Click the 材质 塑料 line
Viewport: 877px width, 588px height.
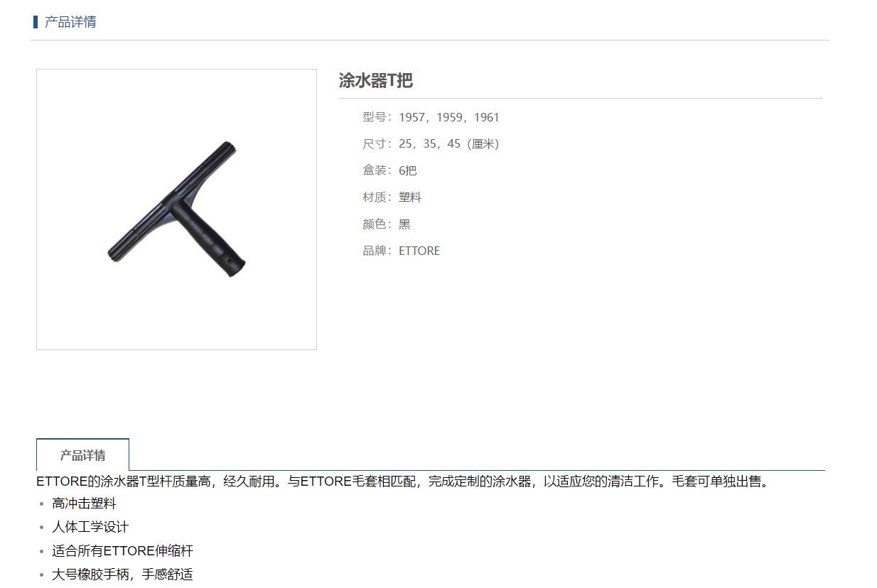[x=392, y=197]
